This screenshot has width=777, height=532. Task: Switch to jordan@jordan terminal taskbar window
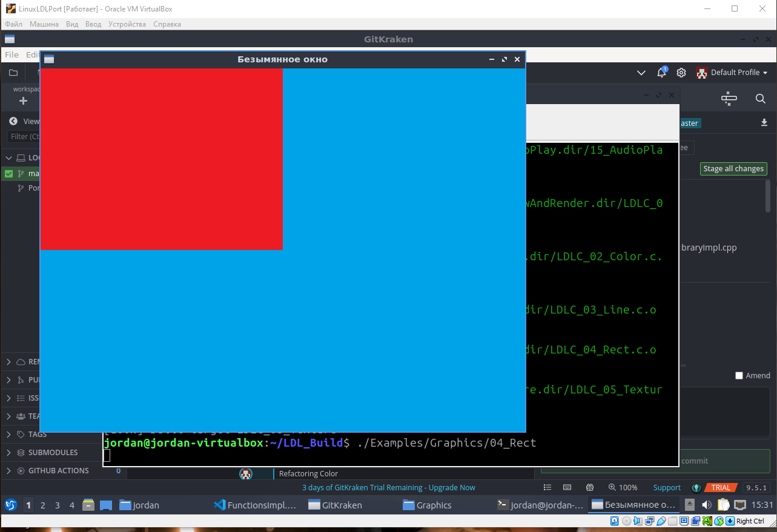pyautogui.click(x=540, y=505)
